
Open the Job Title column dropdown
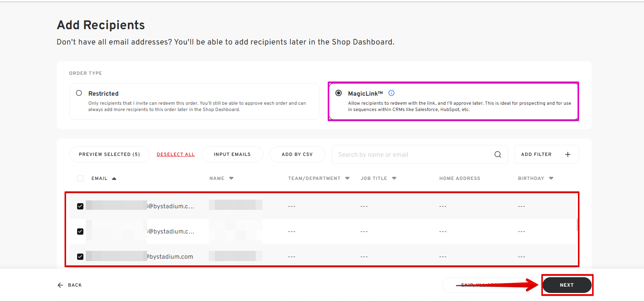click(394, 178)
